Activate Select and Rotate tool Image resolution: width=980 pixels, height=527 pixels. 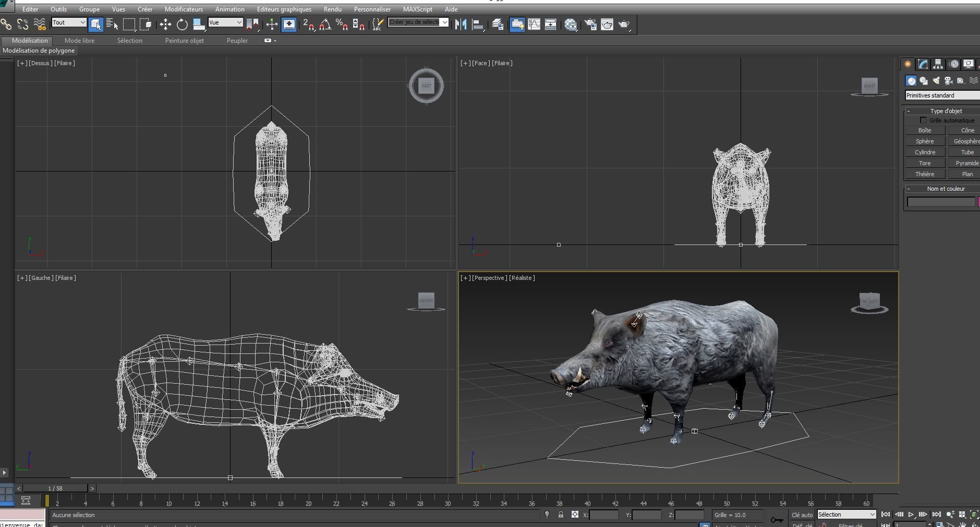click(x=182, y=24)
